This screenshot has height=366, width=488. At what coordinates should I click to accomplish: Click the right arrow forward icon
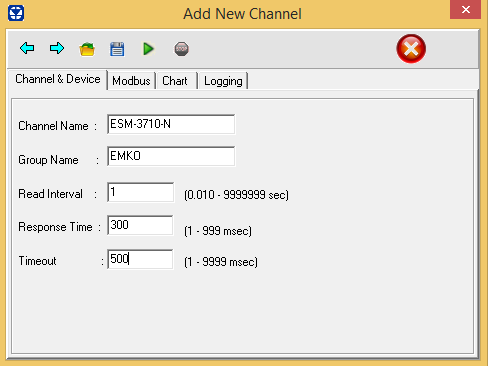pyautogui.click(x=57, y=48)
